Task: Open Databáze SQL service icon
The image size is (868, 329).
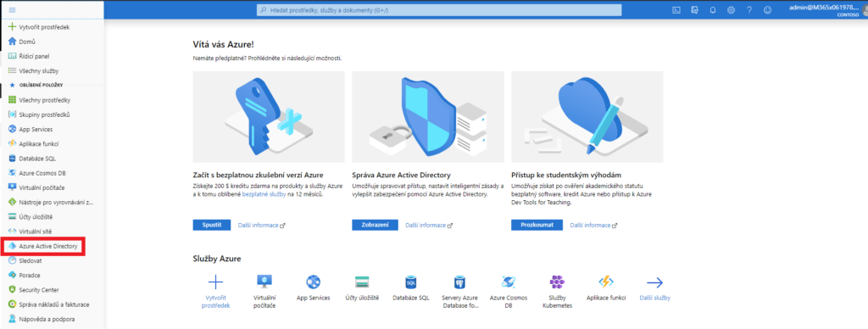Action: tap(411, 282)
